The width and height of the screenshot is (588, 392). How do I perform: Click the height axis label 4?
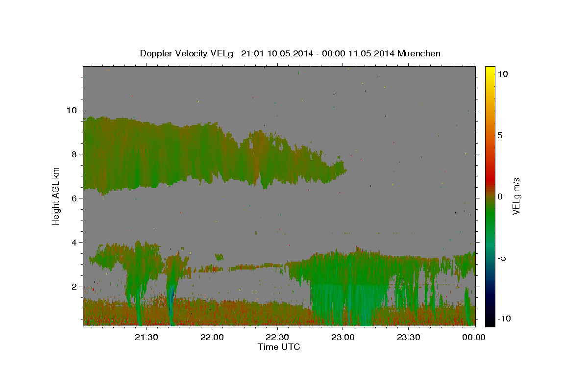click(x=75, y=242)
